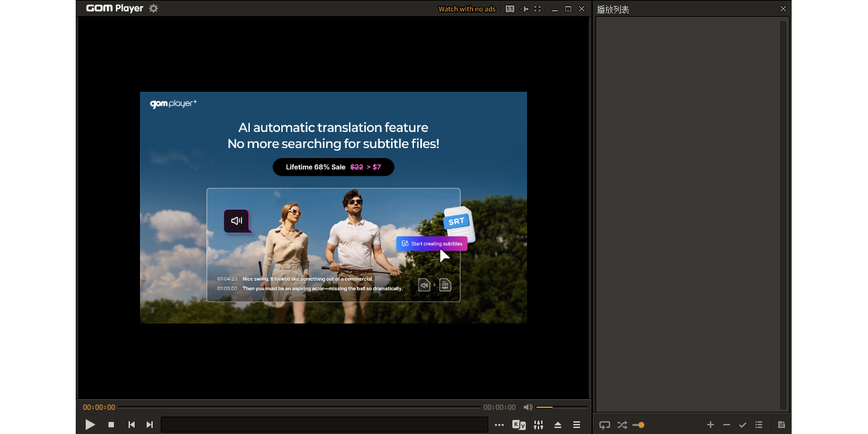Add a file with the plus icon

pos(711,425)
